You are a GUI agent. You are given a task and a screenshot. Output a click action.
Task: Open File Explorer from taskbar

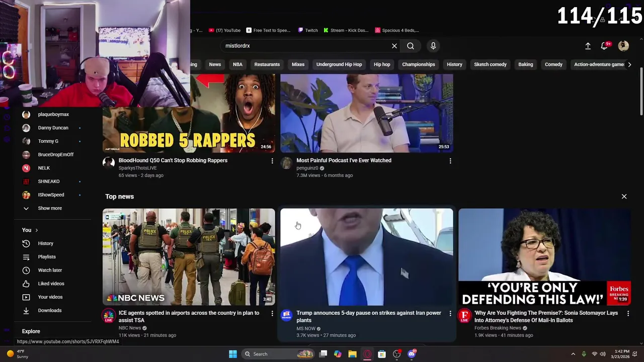tap(352, 354)
